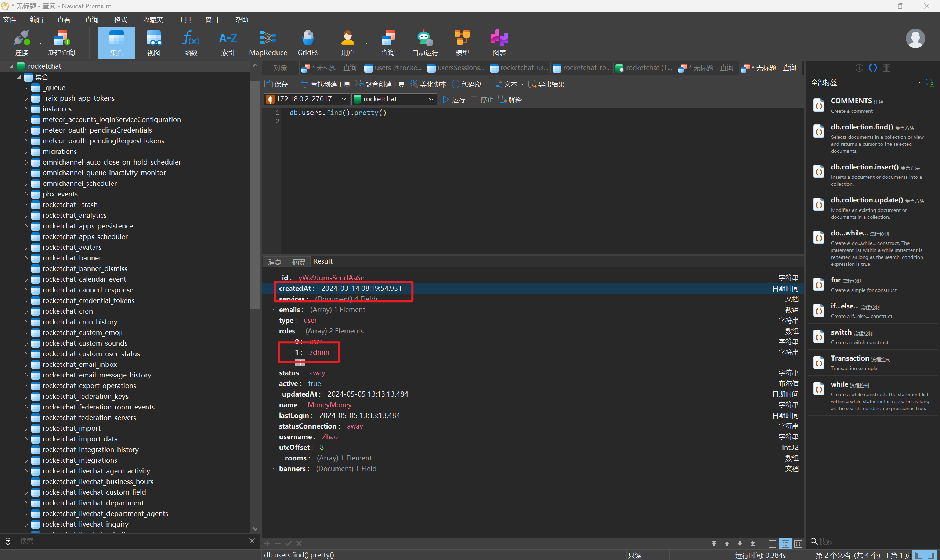Jump to last document arrow icon
940x560 pixels.
pos(752,543)
